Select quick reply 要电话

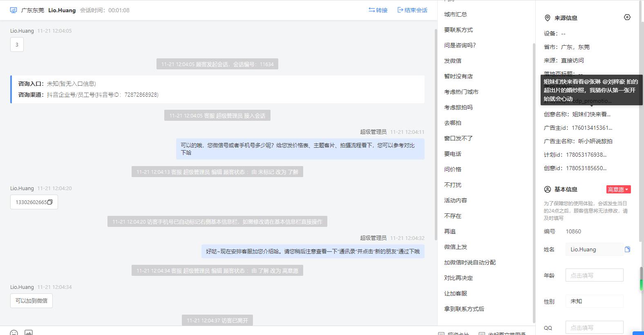click(453, 154)
